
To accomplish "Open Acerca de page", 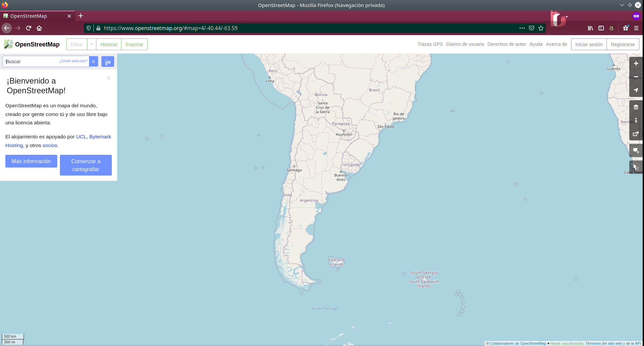I will (557, 44).
